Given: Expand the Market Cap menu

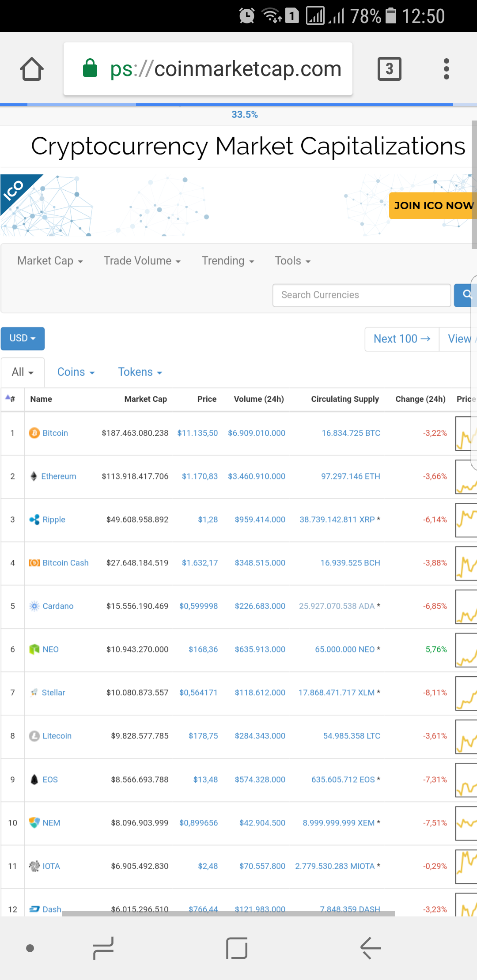Looking at the screenshot, I should coord(50,261).
